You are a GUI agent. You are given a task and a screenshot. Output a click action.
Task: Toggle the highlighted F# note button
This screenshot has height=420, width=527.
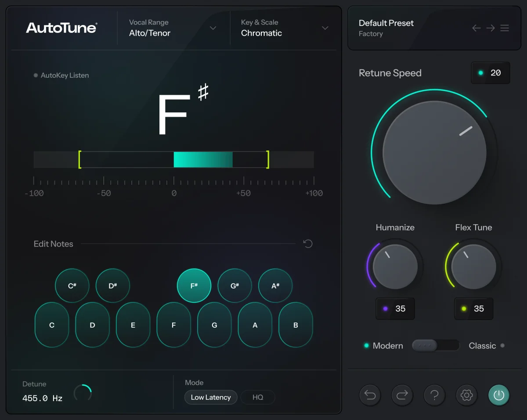point(194,286)
